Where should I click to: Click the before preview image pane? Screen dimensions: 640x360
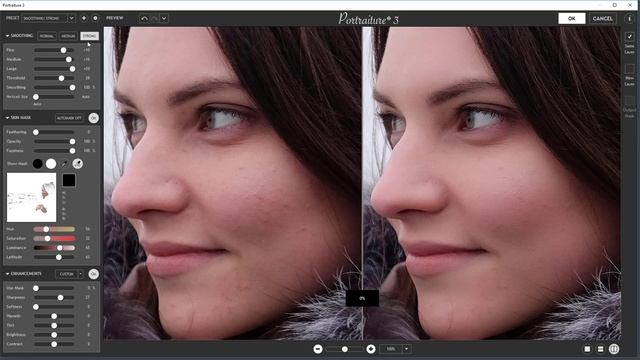(x=233, y=183)
